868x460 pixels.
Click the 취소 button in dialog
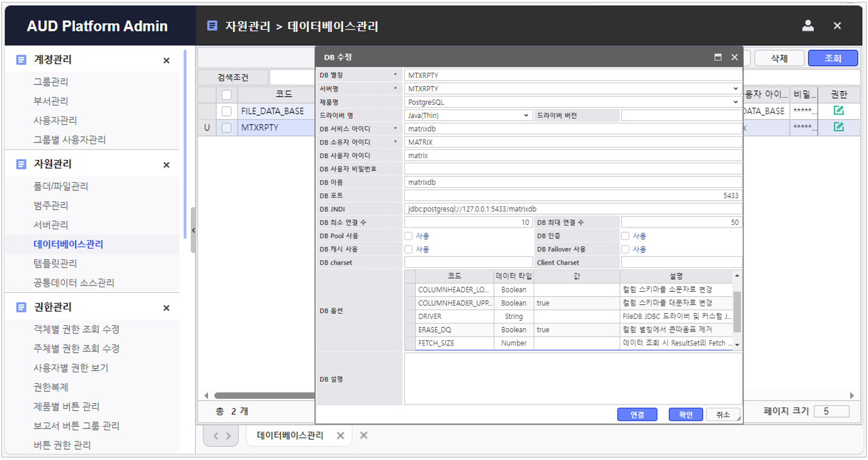723,414
